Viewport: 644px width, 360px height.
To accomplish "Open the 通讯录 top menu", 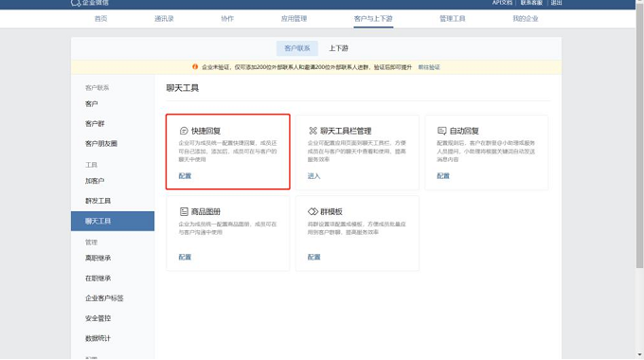I will tap(164, 19).
